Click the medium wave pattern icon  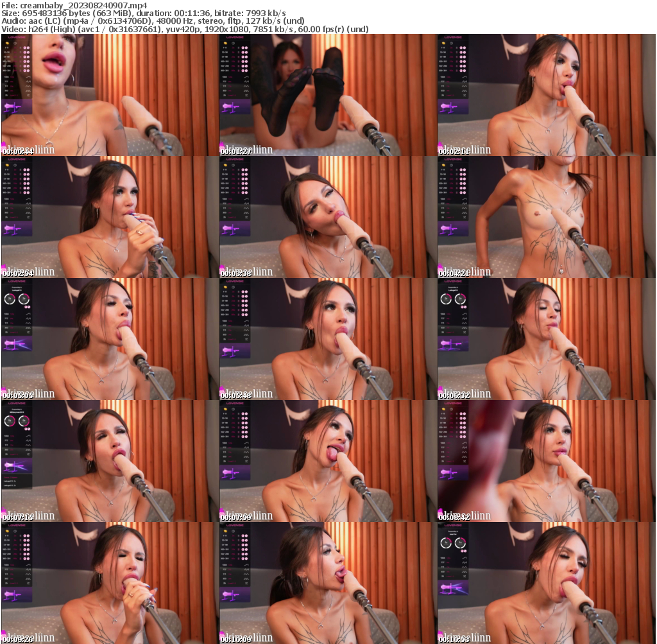(x=28, y=86)
